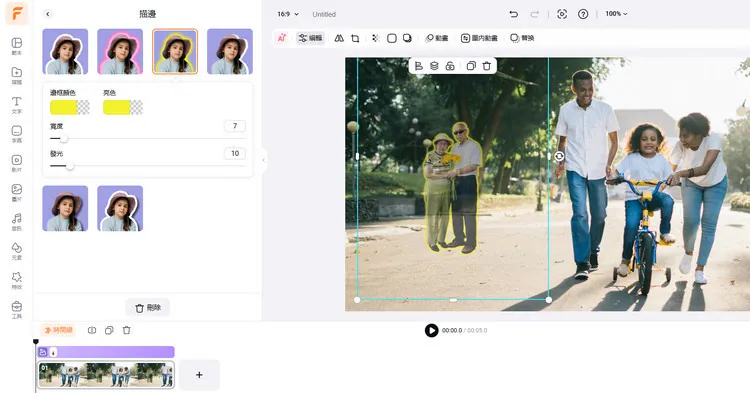This screenshot has height=393, width=750.
Task: Toggle the split clip icon in timeline
Action: (x=92, y=330)
